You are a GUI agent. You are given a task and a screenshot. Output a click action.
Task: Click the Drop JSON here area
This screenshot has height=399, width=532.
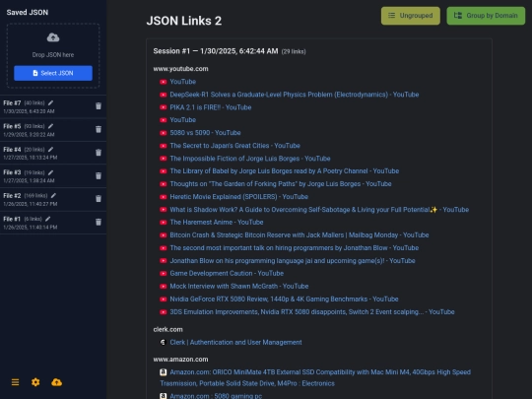53,55
